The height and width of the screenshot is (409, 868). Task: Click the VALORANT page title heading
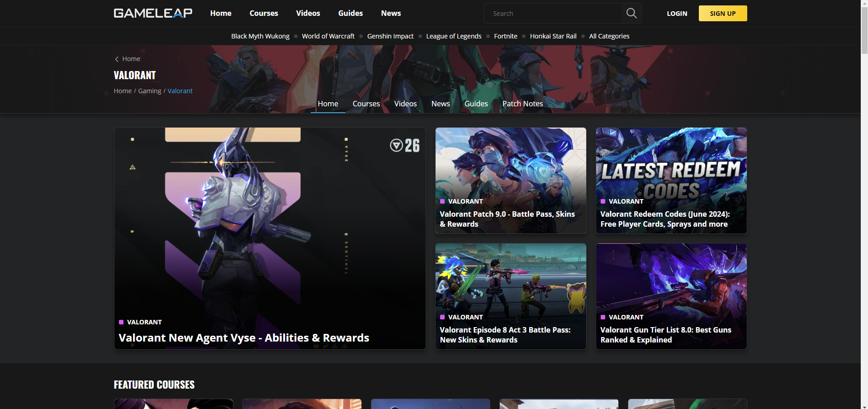pyautogui.click(x=135, y=75)
